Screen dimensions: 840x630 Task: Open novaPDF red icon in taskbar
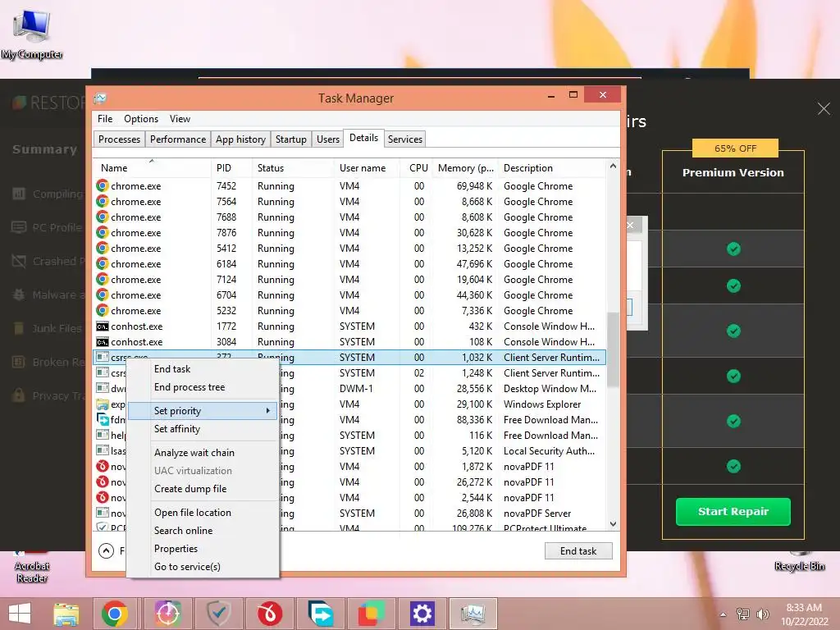[269, 614]
